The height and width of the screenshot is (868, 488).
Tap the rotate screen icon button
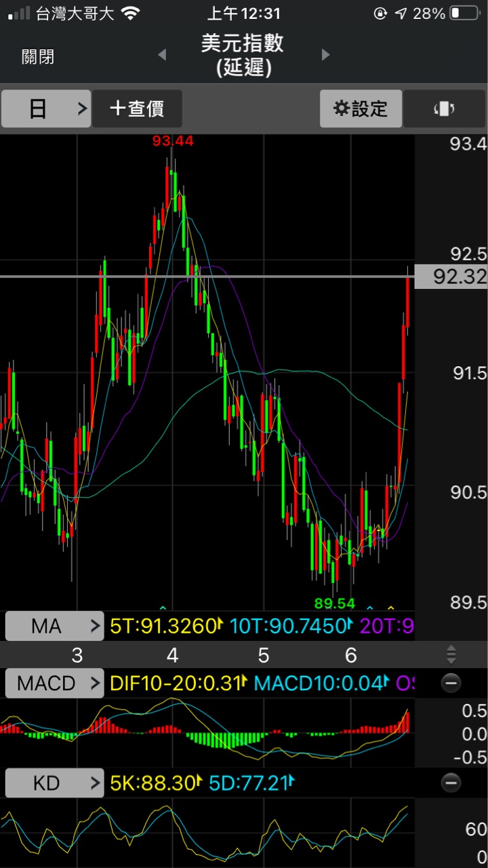[444, 108]
